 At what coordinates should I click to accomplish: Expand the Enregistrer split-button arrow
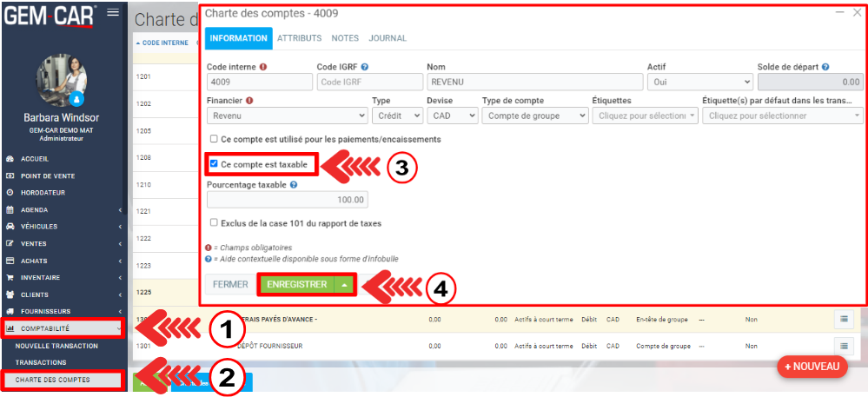click(x=345, y=285)
